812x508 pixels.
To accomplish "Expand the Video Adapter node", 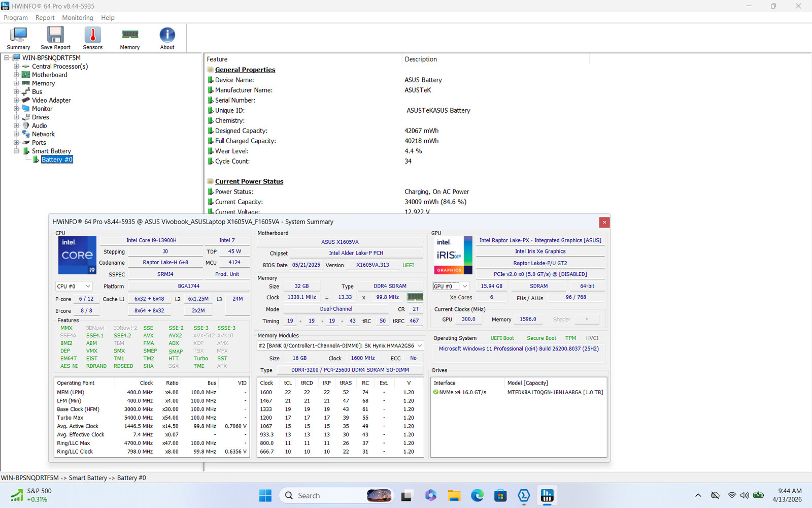I will tap(16, 100).
